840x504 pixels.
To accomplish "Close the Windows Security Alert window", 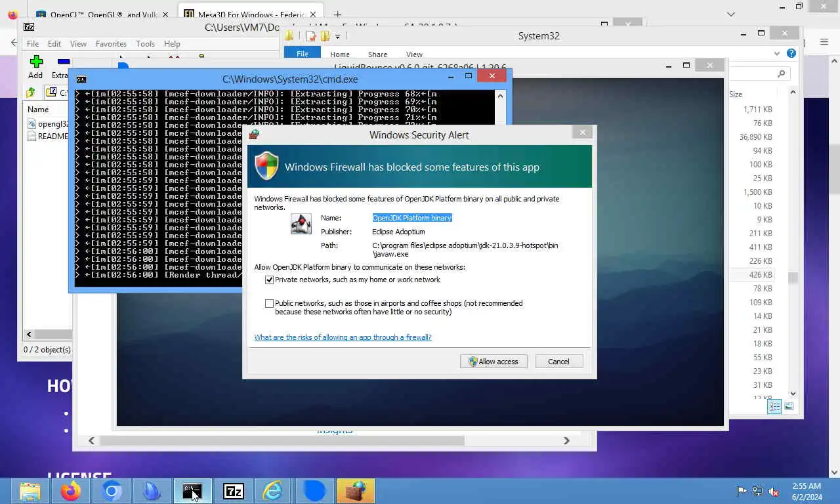I will [x=582, y=133].
